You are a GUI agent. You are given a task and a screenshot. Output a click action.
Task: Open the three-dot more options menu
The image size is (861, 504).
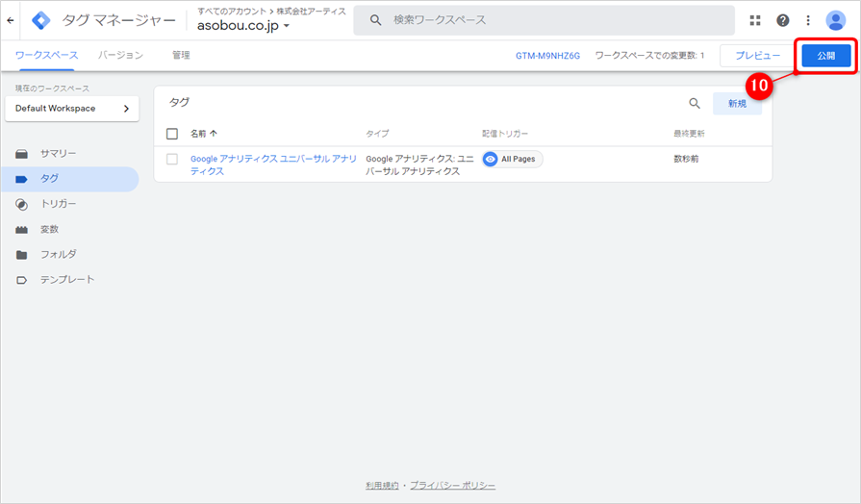point(808,20)
